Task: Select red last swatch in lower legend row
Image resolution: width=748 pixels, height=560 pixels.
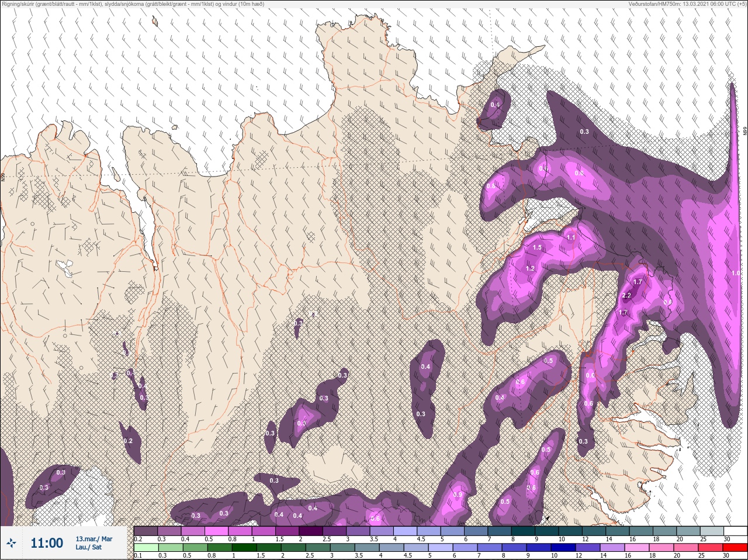Action: [735, 548]
